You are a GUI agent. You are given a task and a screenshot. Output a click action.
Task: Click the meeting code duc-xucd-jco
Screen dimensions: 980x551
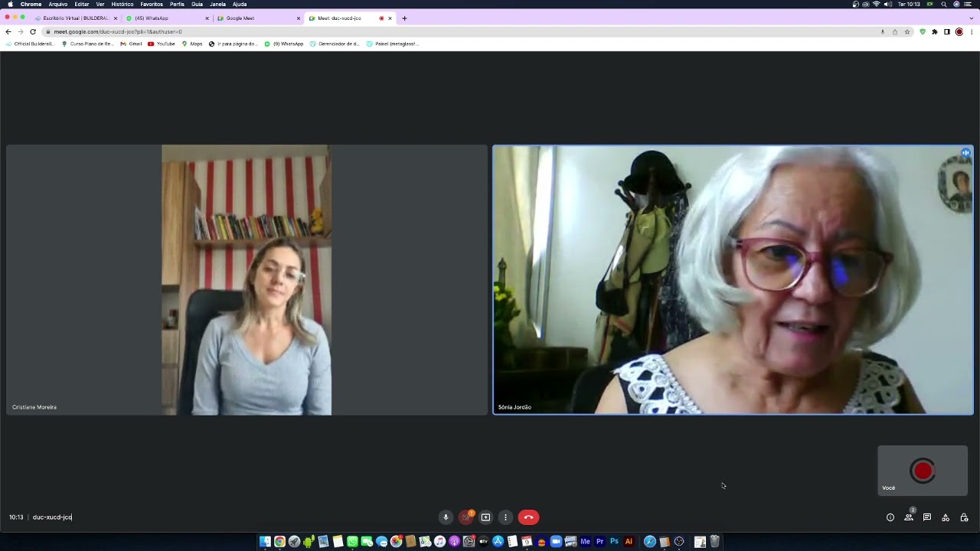52,517
